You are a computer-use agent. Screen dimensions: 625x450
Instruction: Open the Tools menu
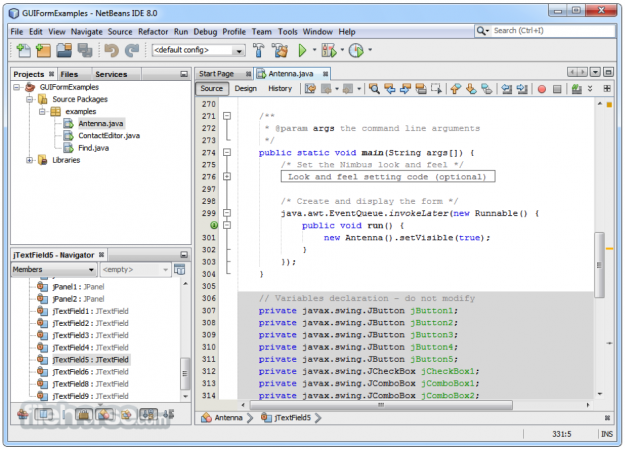click(x=287, y=32)
